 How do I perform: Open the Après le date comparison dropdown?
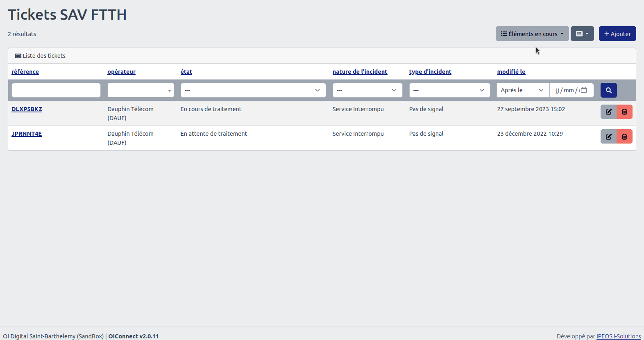(522, 90)
